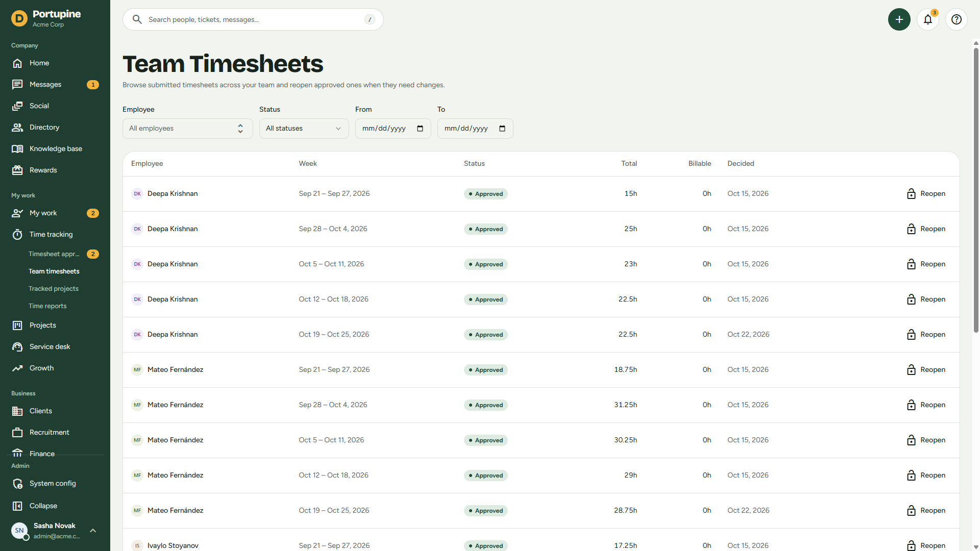
Task: Open System config in sidebar
Action: (55, 484)
